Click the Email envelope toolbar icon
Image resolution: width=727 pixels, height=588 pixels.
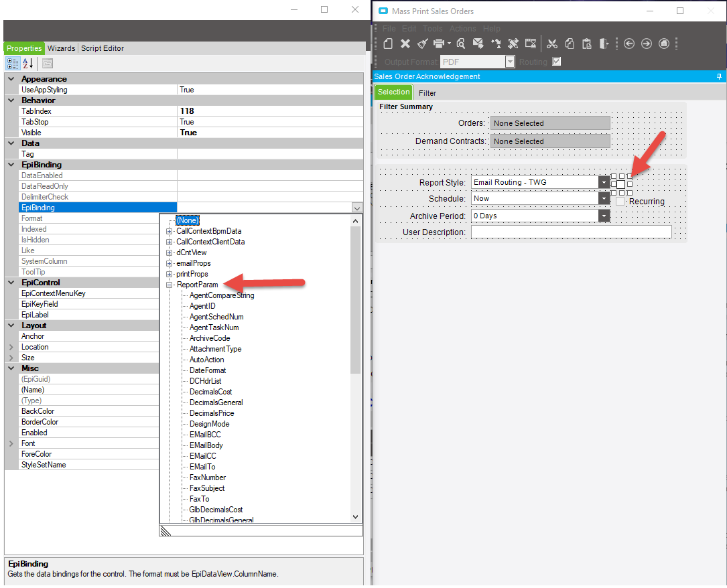coord(478,44)
